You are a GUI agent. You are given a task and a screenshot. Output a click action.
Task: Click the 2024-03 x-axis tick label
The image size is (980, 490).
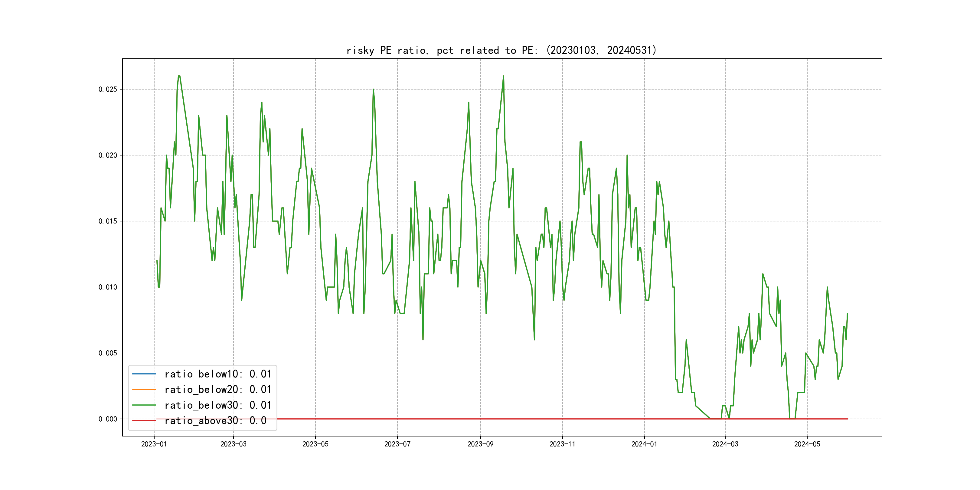(725, 444)
